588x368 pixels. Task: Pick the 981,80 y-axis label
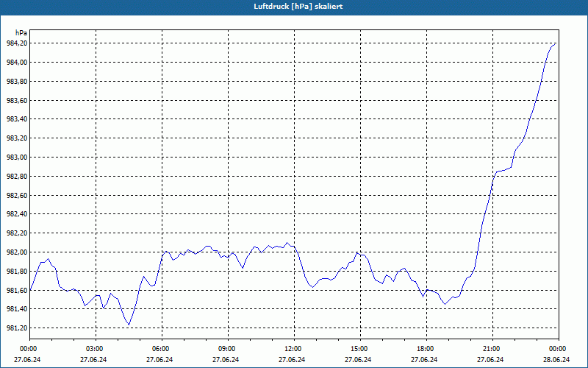pyautogui.click(x=17, y=272)
